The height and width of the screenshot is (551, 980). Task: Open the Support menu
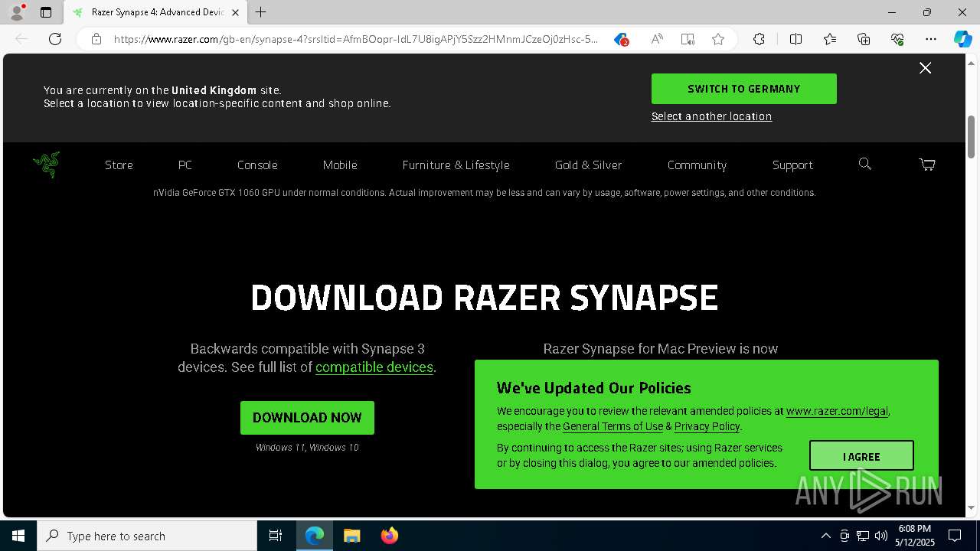(792, 165)
